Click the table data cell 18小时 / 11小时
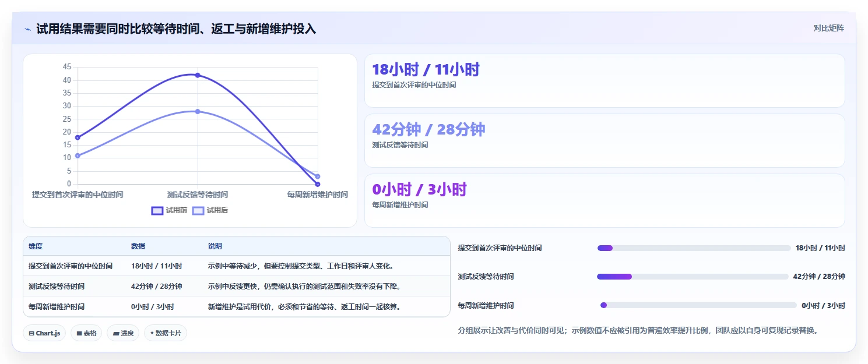Viewport: 868px width, 364px height. pyautogui.click(x=156, y=266)
